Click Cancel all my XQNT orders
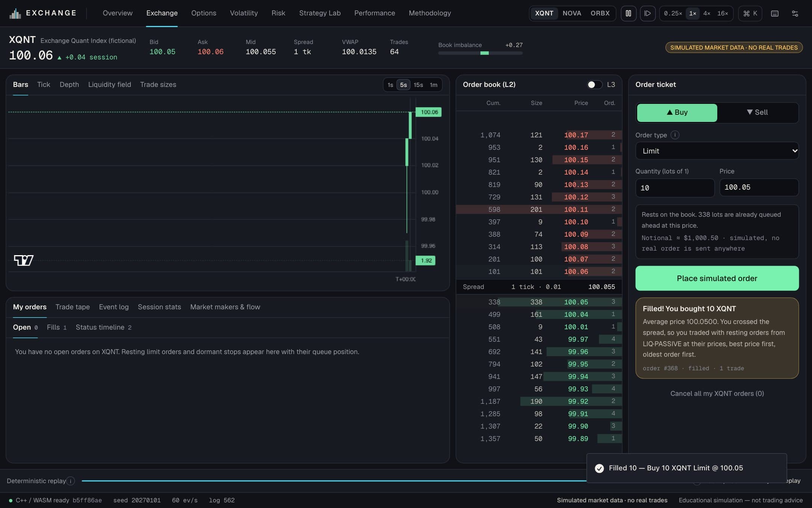Screen dimensions: 812x508 [x=717, y=394]
